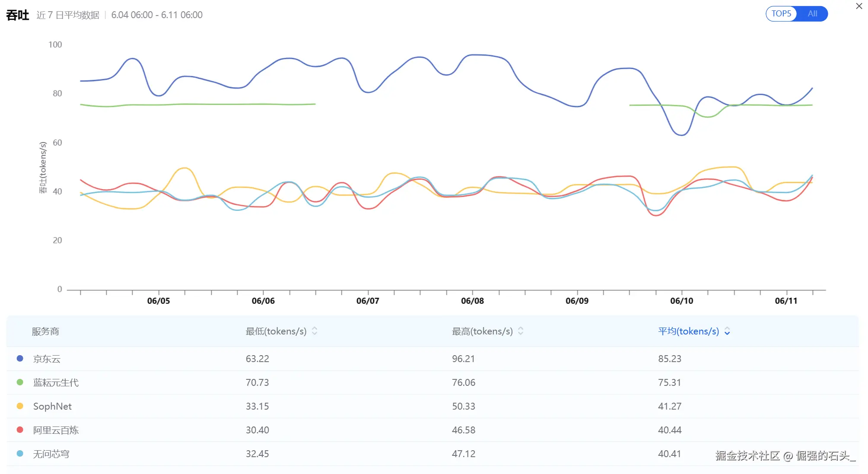Sort by 最低(tokens/s) column arrows
The height and width of the screenshot is (474, 868).
coord(315,331)
